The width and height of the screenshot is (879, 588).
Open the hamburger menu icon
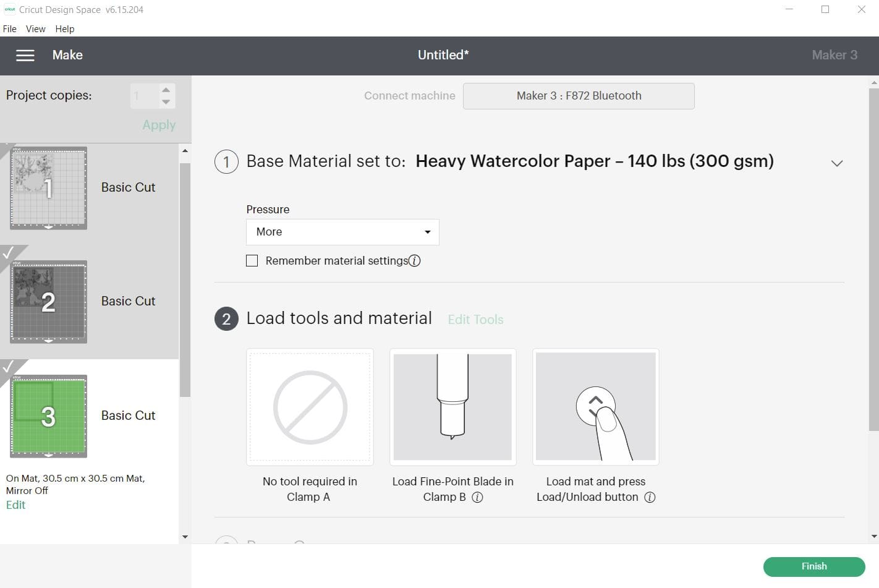[x=25, y=56]
